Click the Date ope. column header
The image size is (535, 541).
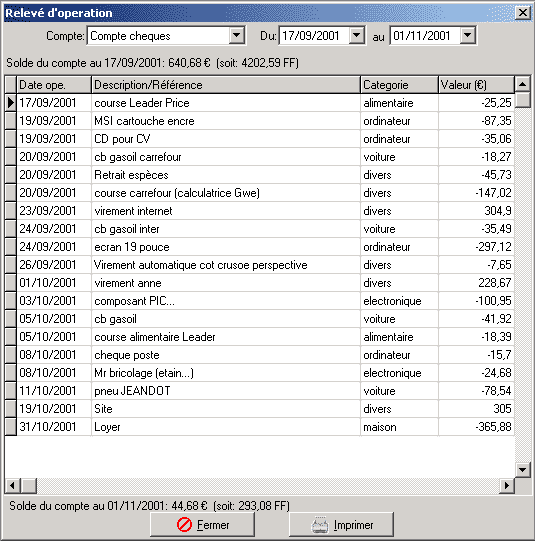point(54,85)
